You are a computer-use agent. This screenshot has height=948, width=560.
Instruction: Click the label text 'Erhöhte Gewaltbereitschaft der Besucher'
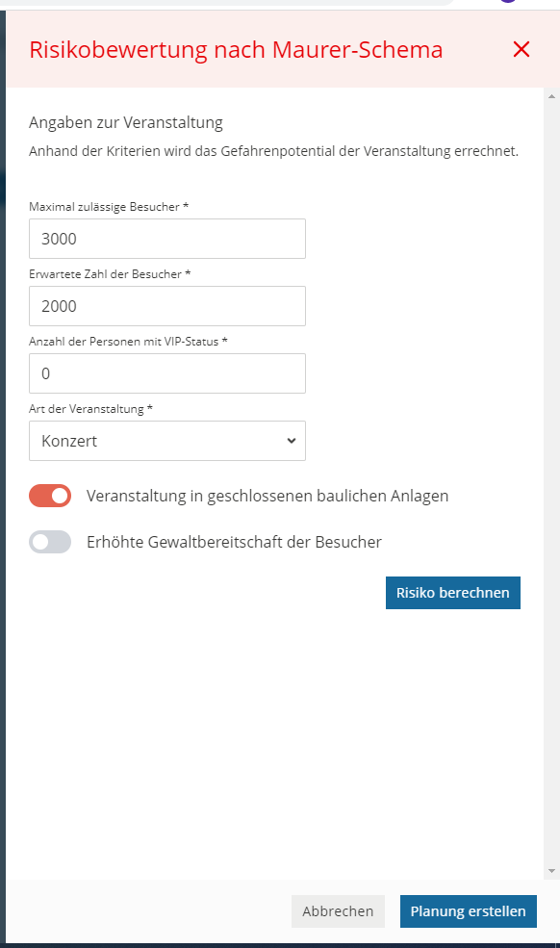pyautogui.click(x=234, y=542)
